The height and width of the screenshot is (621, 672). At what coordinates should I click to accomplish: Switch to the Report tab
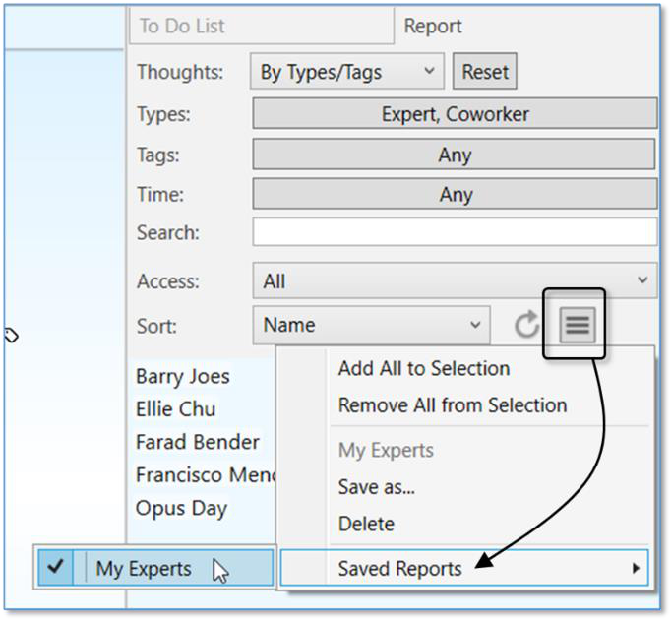click(x=433, y=27)
